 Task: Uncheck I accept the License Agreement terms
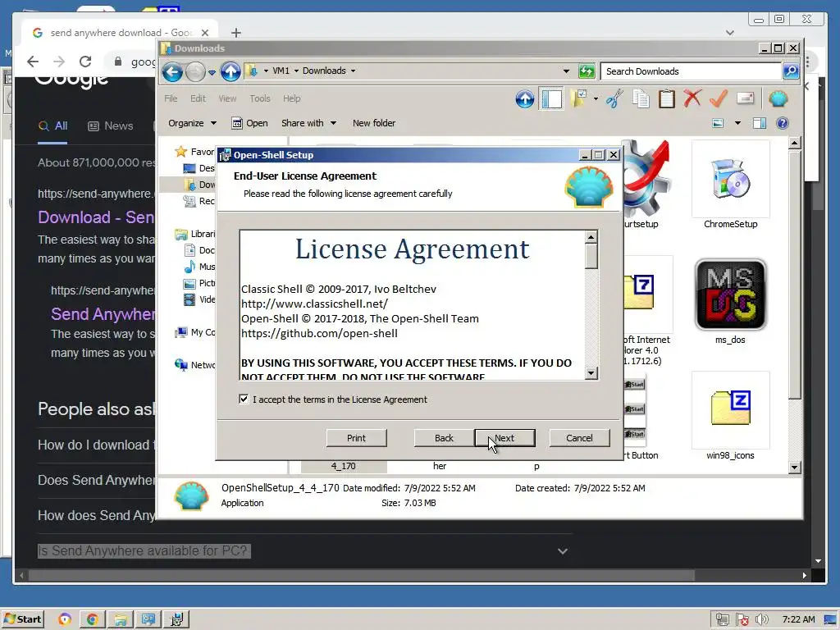point(244,399)
